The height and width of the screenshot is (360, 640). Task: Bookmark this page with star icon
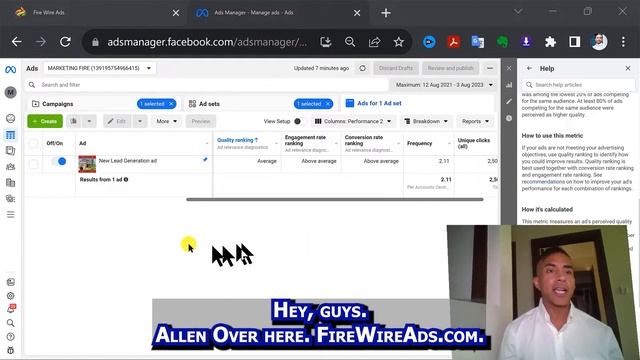point(399,42)
